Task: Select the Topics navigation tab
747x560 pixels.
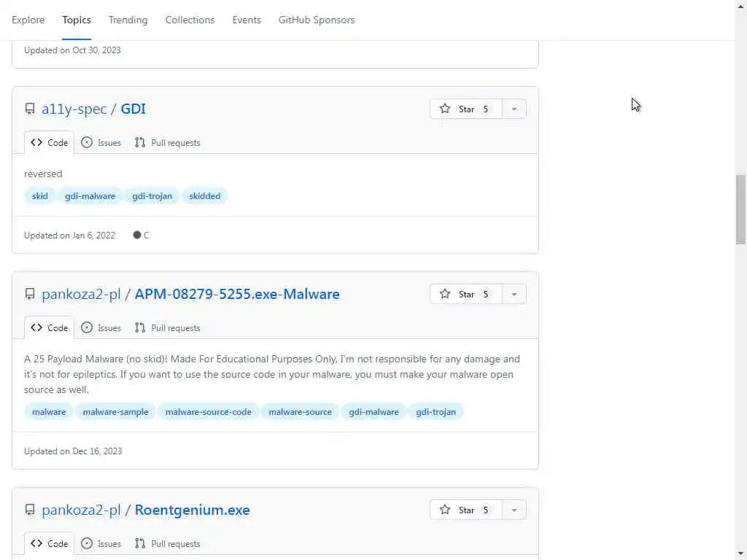Action: click(76, 20)
